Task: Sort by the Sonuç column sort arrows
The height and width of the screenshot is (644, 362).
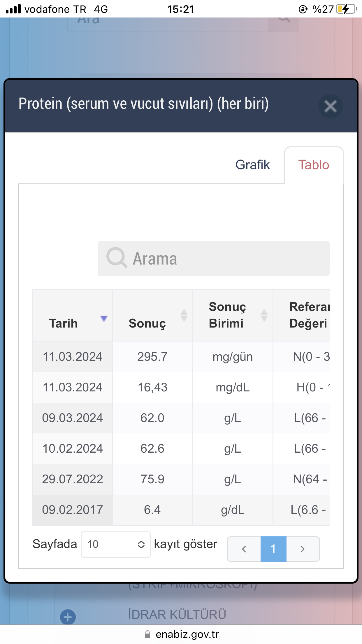Action: point(184,315)
